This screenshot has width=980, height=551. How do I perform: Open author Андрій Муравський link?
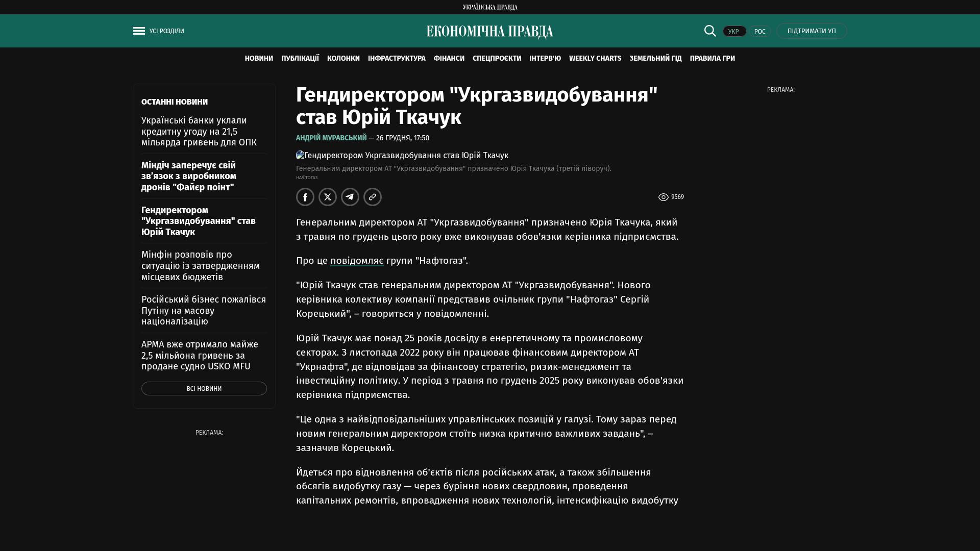point(331,138)
